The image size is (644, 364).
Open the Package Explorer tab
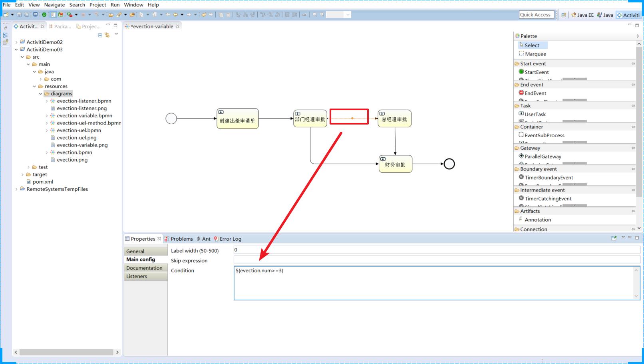click(60, 26)
